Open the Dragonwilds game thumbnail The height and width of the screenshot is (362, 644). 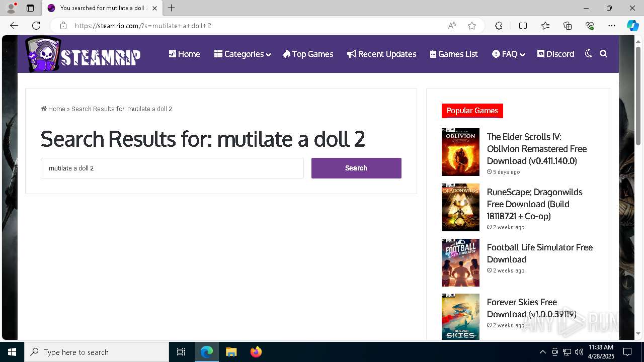(x=460, y=207)
